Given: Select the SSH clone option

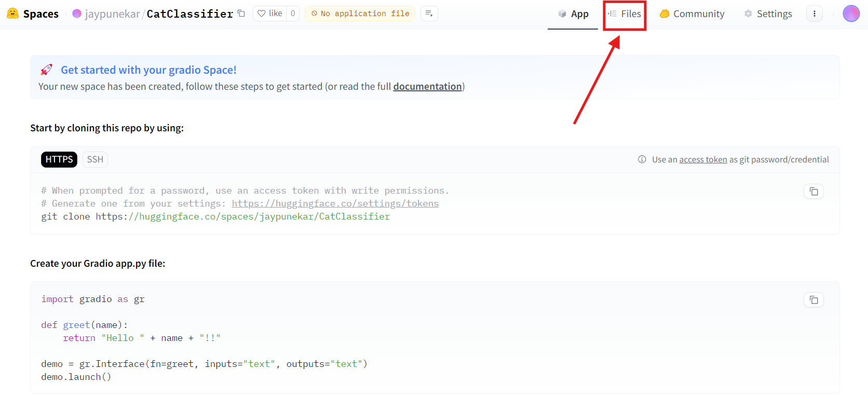Looking at the screenshot, I should tap(95, 159).
